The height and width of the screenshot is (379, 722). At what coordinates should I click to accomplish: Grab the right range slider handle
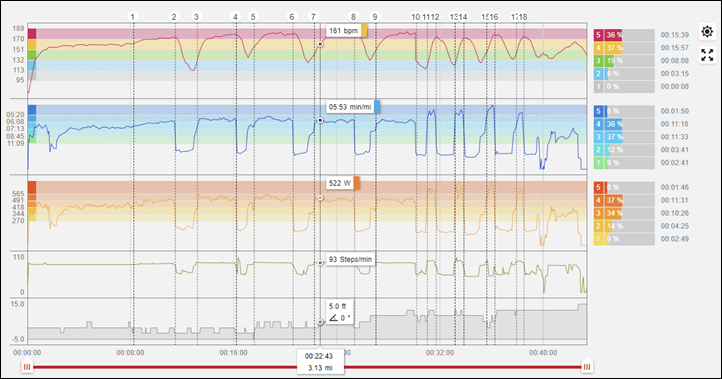587,367
